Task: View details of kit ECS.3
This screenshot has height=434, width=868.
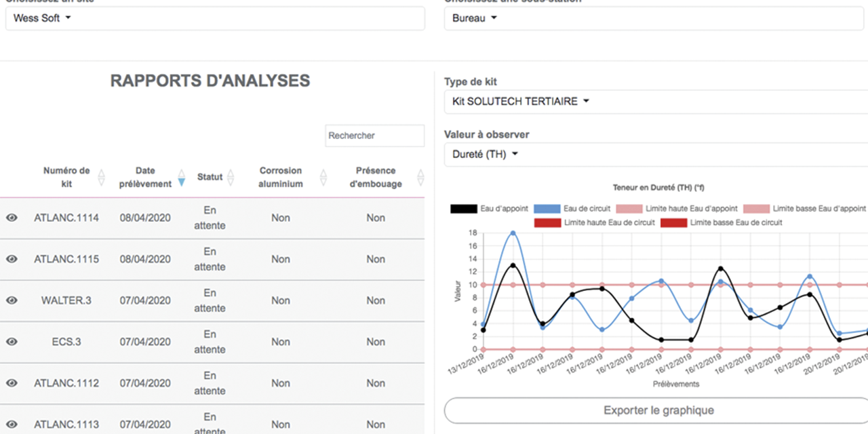Action: pos(12,342)
